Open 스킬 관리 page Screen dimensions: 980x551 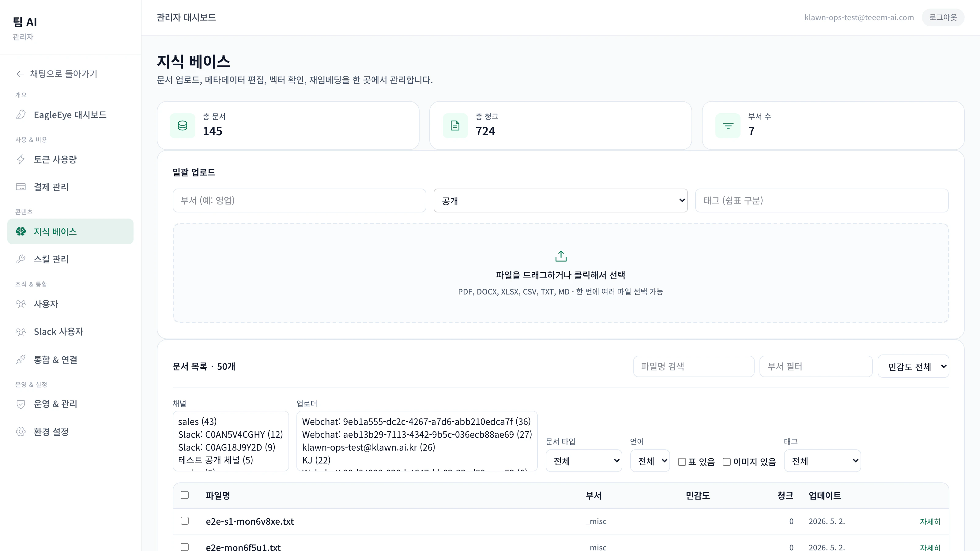tap(70, 259)
